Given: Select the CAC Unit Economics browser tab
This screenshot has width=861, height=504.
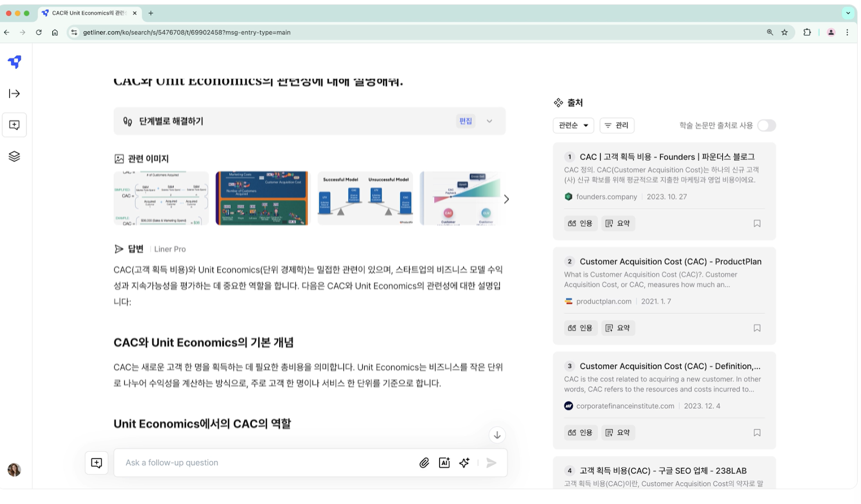Looking at the screenshot, I should click(88, 13).
